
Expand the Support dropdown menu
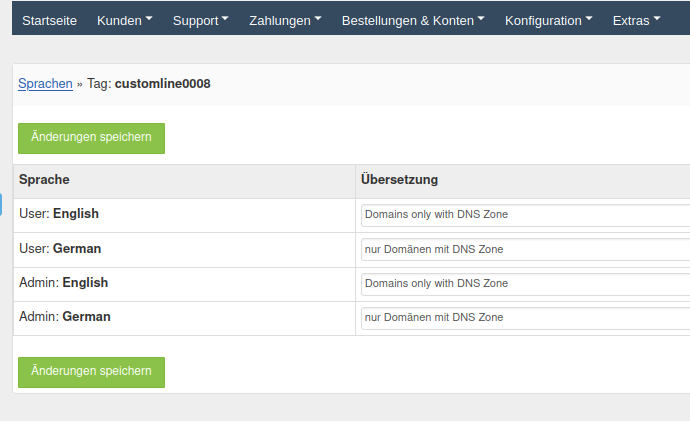200,20
